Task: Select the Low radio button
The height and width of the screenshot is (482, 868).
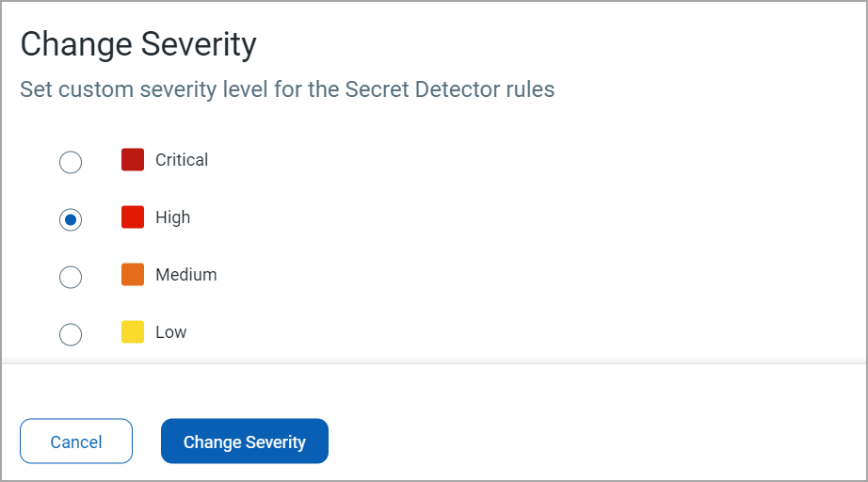Action: (71, 334)
